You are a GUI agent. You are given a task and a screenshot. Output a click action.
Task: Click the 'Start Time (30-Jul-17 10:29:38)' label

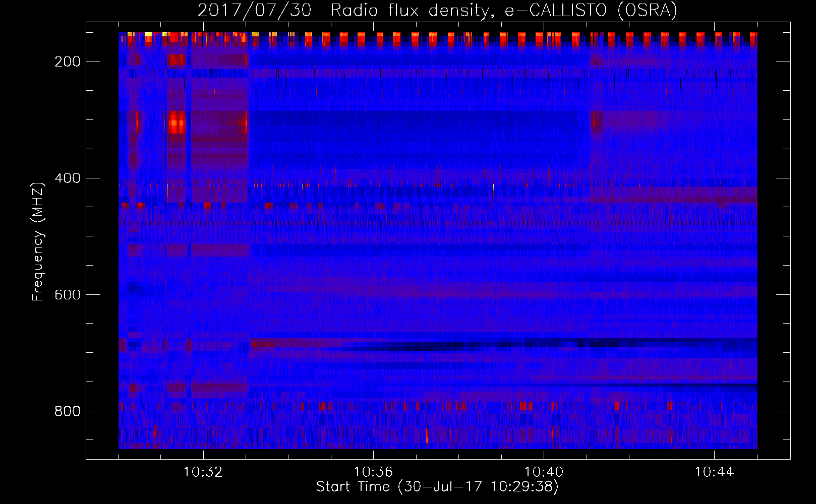(437, 487)
